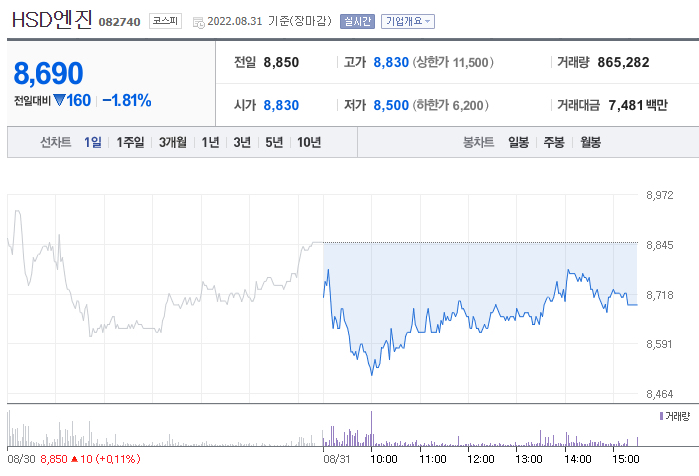This screenshot has height=476, width=699.
Task: Click the 2022.08.31 date text
Action: (x=235, y=21)
